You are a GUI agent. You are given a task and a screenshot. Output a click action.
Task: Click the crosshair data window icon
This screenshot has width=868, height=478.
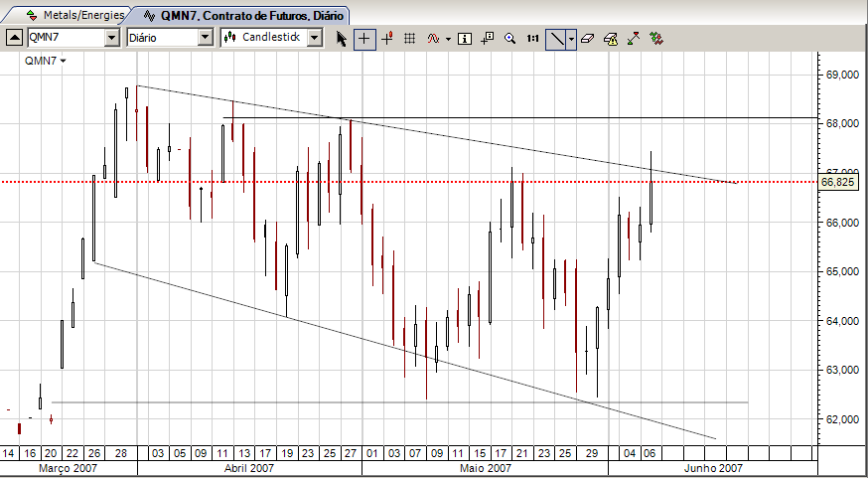click(488, 39)
